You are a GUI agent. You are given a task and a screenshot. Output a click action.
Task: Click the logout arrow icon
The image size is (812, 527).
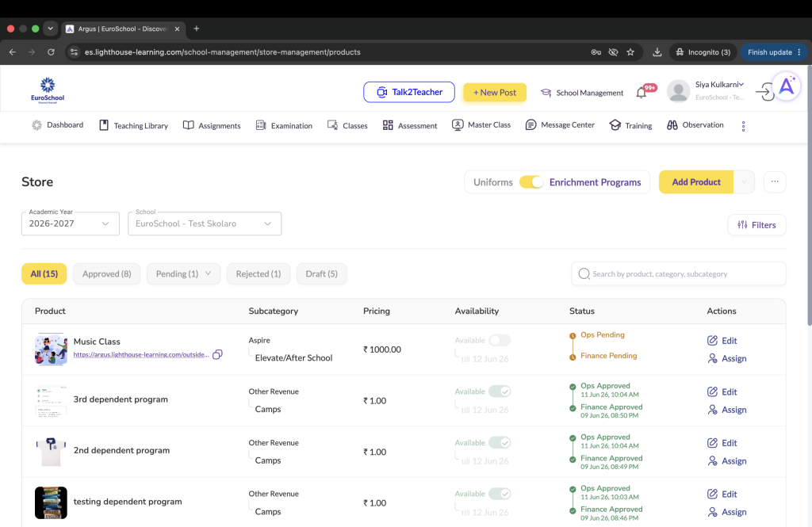(x=764, y=93)
